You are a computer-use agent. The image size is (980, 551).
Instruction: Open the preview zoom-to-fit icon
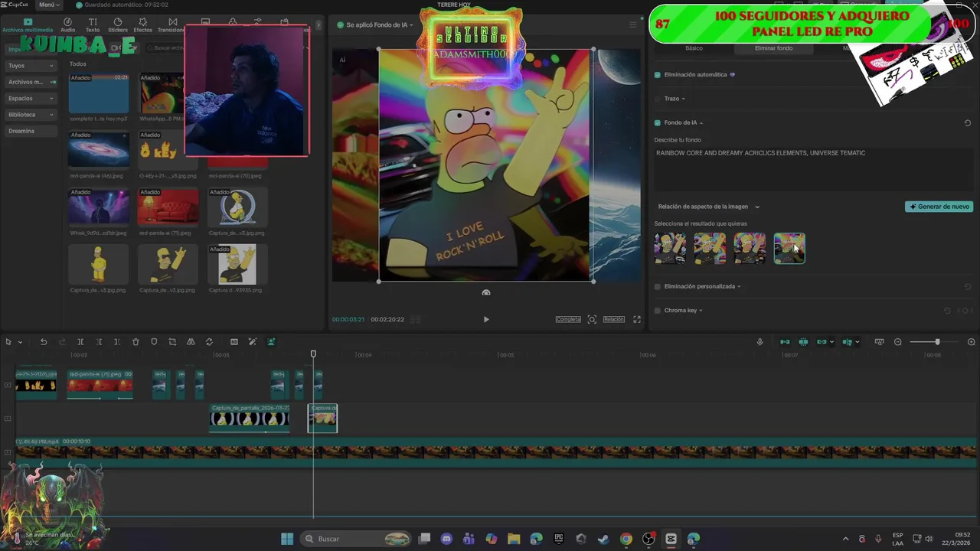click(592, 319)
